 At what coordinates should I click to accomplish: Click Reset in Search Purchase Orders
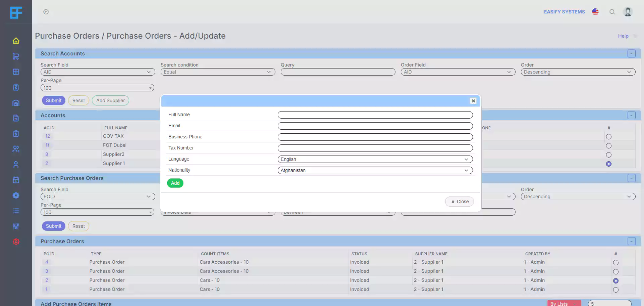point(78,226)
